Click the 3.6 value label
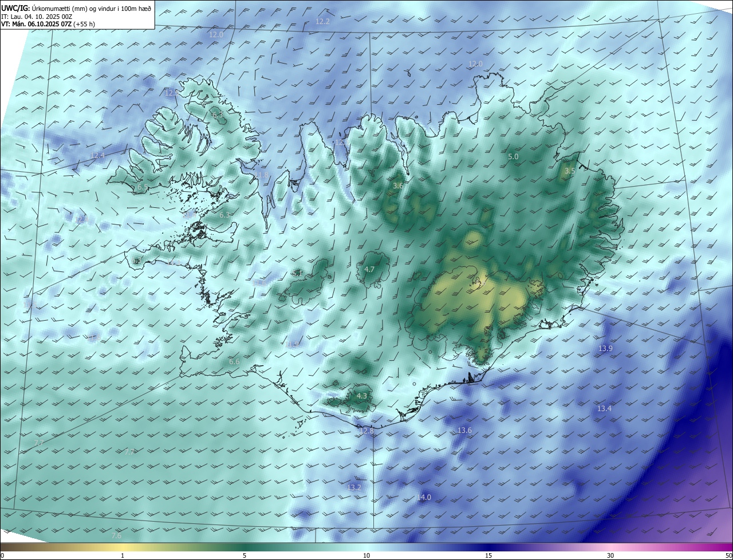Screen dimensions: 733x560 pyautogui.click(x=398, y=186)
